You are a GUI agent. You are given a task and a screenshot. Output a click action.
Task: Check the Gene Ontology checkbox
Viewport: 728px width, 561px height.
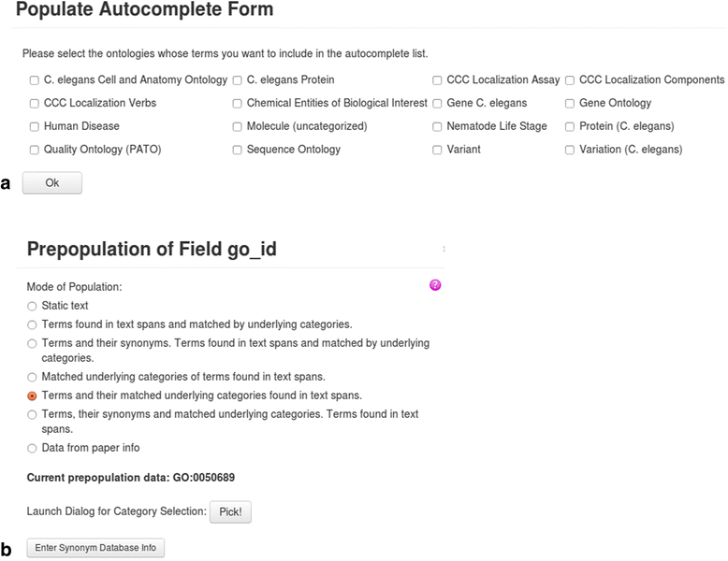coord(570,103)
